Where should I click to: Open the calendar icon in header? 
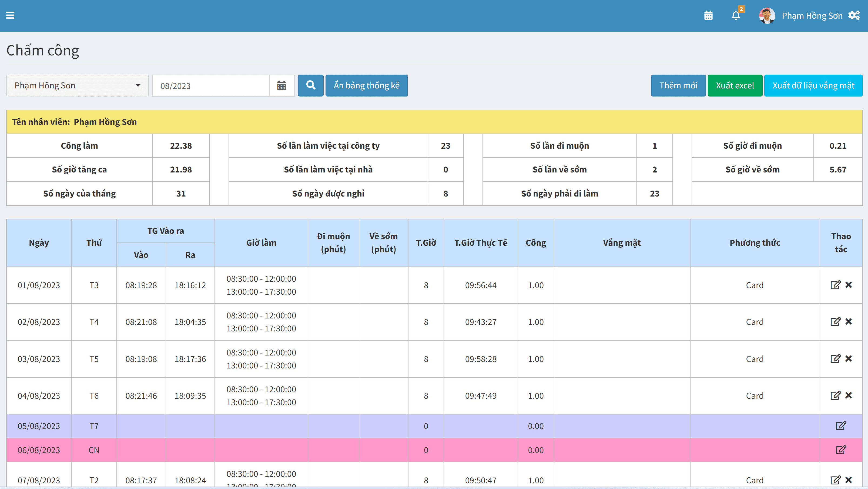708,15
